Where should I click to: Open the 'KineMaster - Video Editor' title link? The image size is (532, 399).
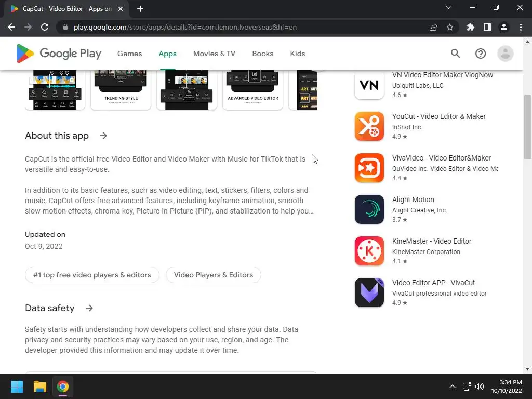point(432,241)
